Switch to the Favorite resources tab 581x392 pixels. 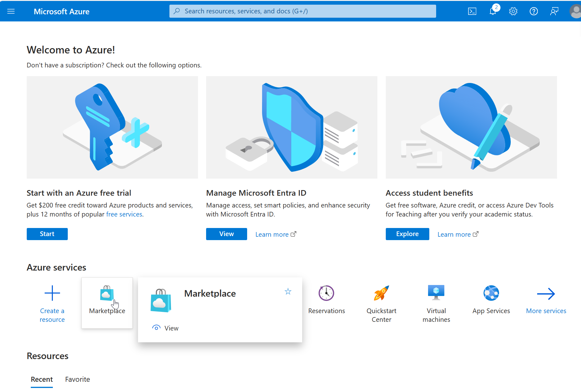pos(77,379)
